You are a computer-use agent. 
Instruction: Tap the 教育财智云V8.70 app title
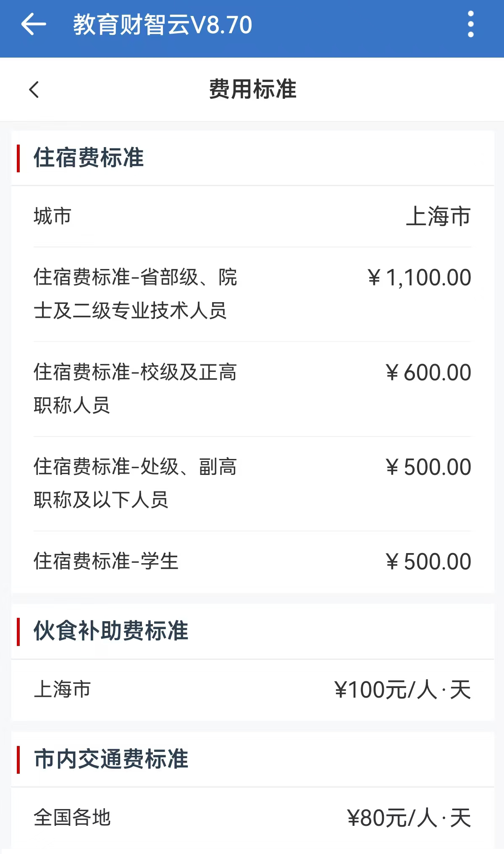163,25
